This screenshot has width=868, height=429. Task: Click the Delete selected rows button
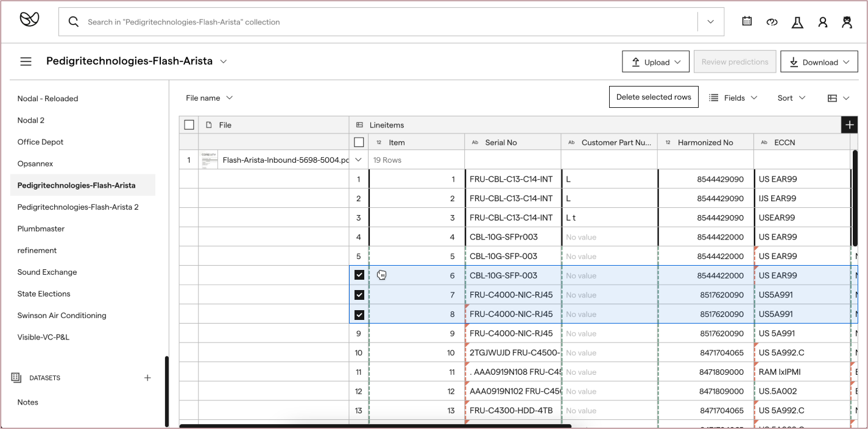(654, 97)
